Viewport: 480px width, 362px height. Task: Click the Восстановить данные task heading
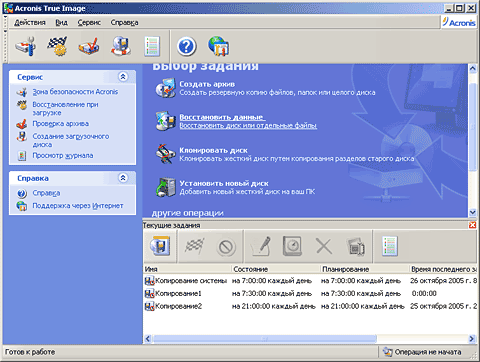tap(222, 117)
